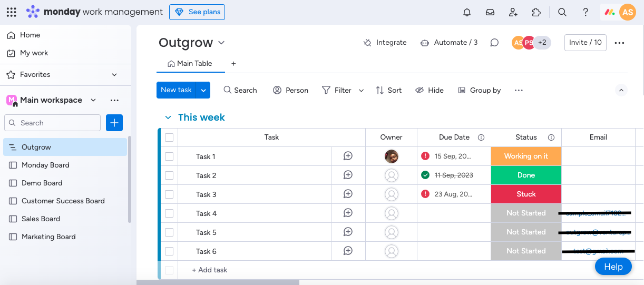Click the monday work management logo
The width and height of the screenshot is (644, 285).
pos(94,12)
